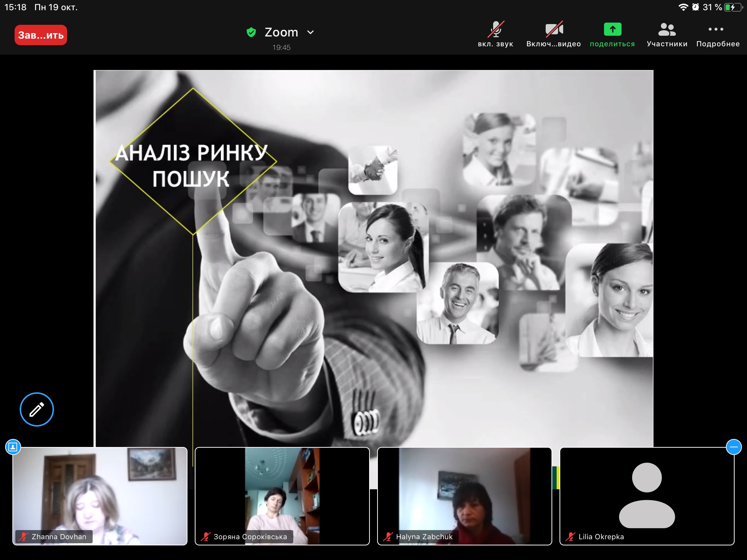Tap the battery icon in the status bar

coord(733,7)
